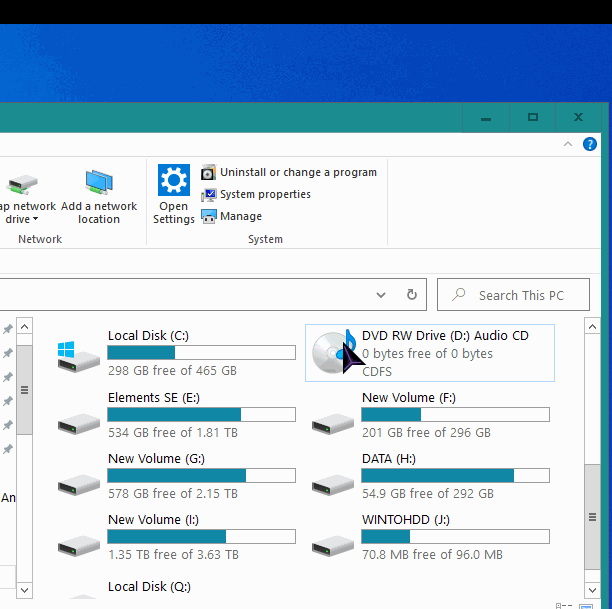Click the drive list scrollbar's down arrow
612x609 pixels.
click(x=590, y=590)
